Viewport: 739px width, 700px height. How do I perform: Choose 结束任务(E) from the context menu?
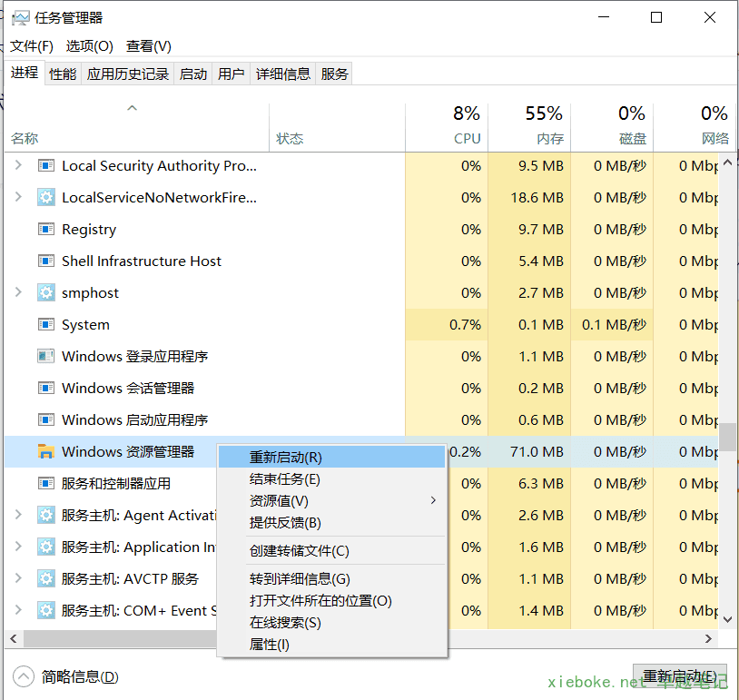click(285, 479)
